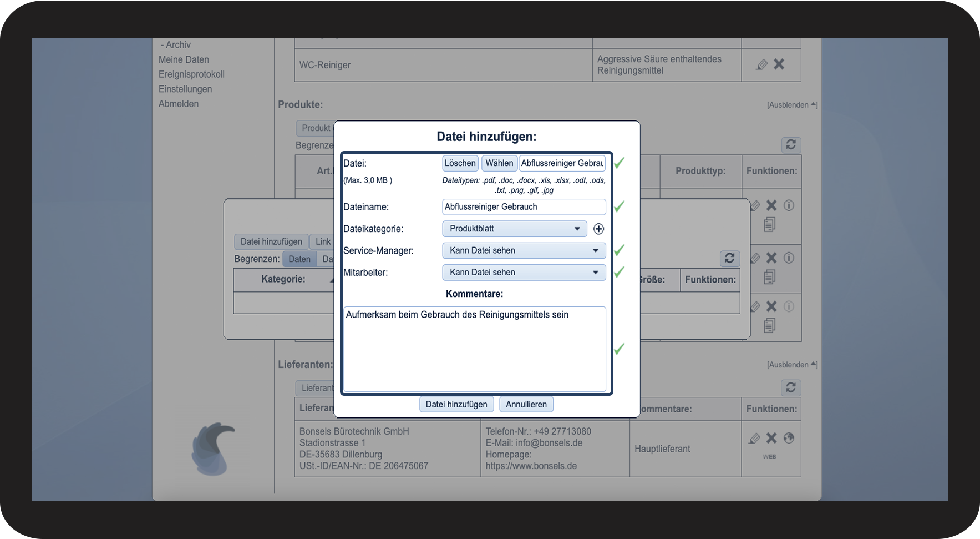This screenshot has width=980, height=539.
Task: Click the selected file path field beside Wählen
Action: tap(562, 163)
